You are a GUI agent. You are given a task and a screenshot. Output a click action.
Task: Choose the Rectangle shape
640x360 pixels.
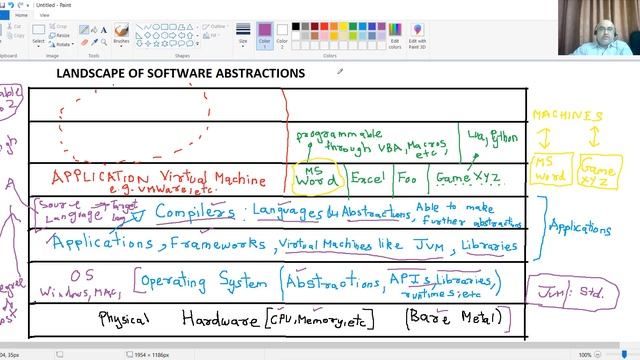point(164,27)
